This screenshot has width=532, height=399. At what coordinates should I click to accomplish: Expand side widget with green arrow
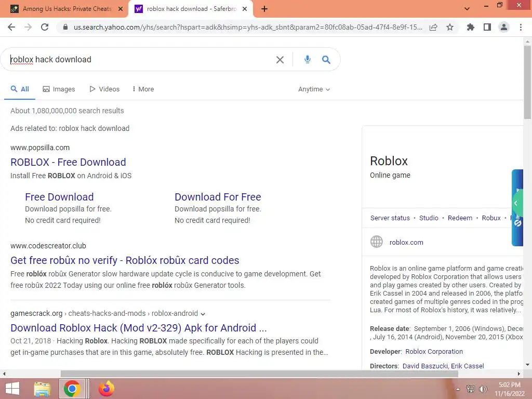[516, 203]
